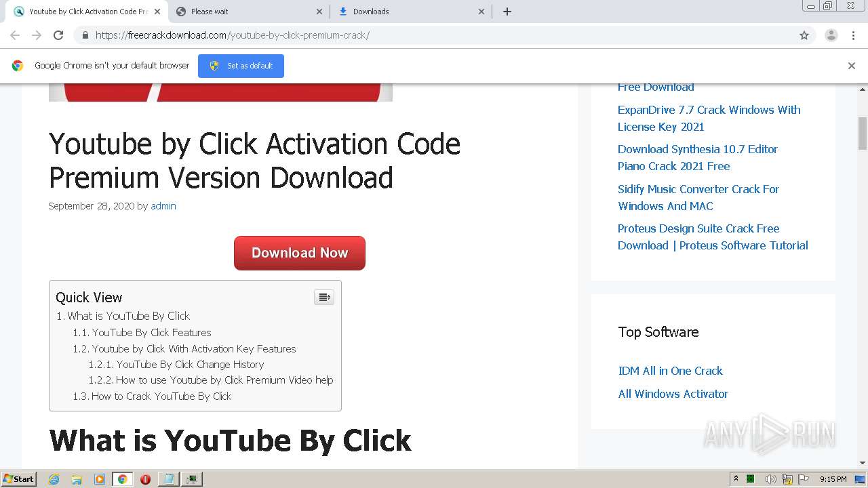Image resolution: width=868 pixels, height=488 pixels.
Task: Jump to YouTube By Click Change History
Action: [190, 365]
